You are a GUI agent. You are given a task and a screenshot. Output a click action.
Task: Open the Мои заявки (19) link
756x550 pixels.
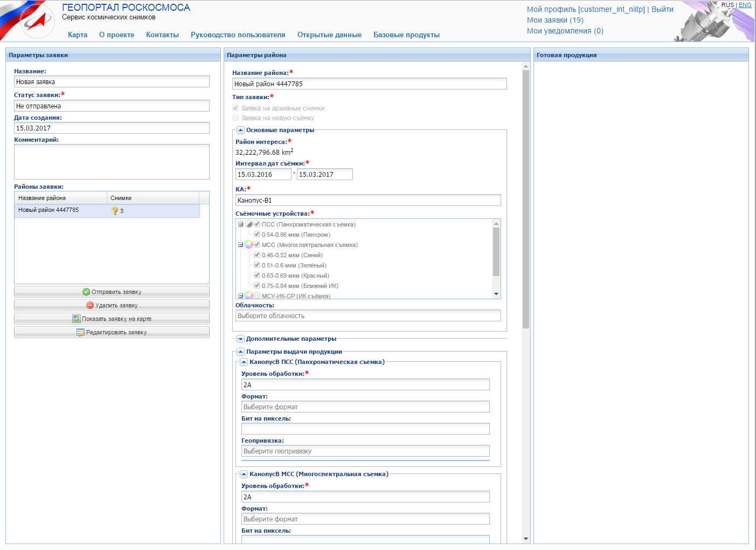point(555,20)
